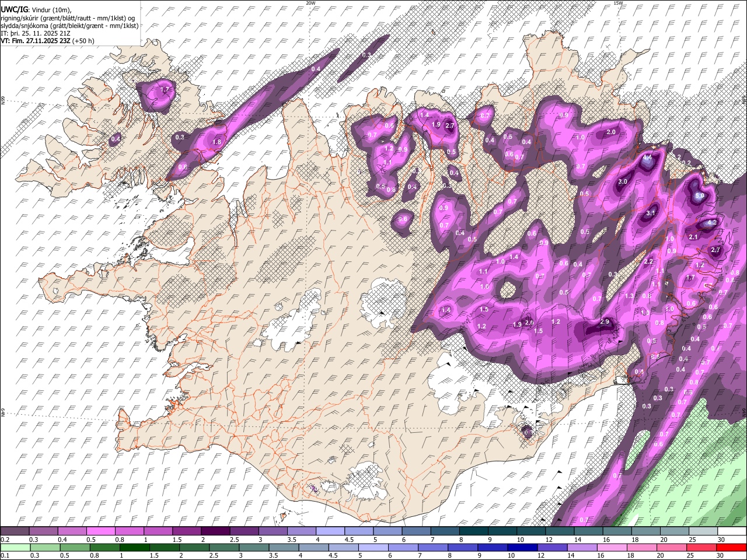Pick the violet 12 swatch in lower legend
This screenshot has width=747, height=560.
pyautogui.click(x=551, y=547)
